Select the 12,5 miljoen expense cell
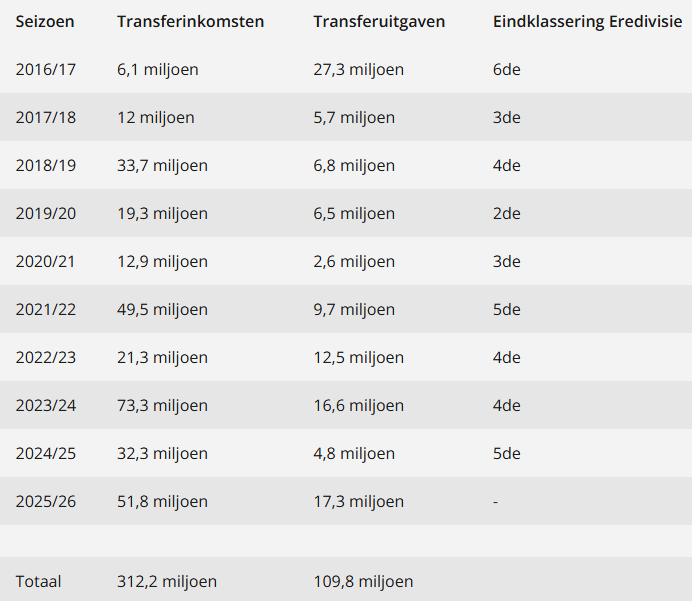The height and width of the screenshot is (601, 692). [358, 358]
